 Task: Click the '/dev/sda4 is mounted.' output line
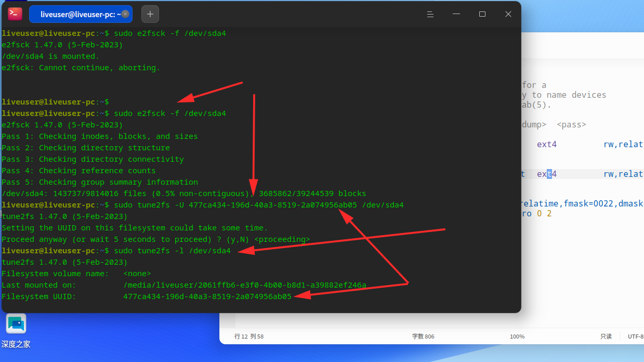pyautogui.click(x=50, y=56)
